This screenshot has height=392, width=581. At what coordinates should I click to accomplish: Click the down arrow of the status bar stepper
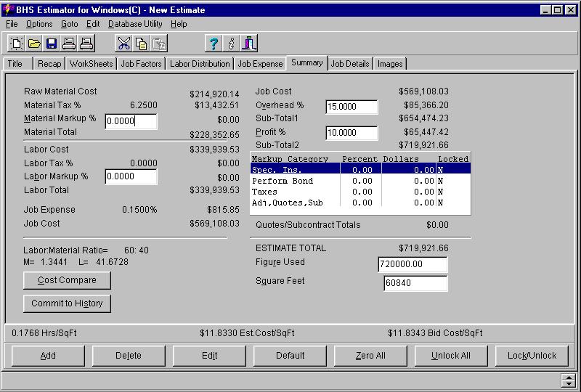(568, 384)
